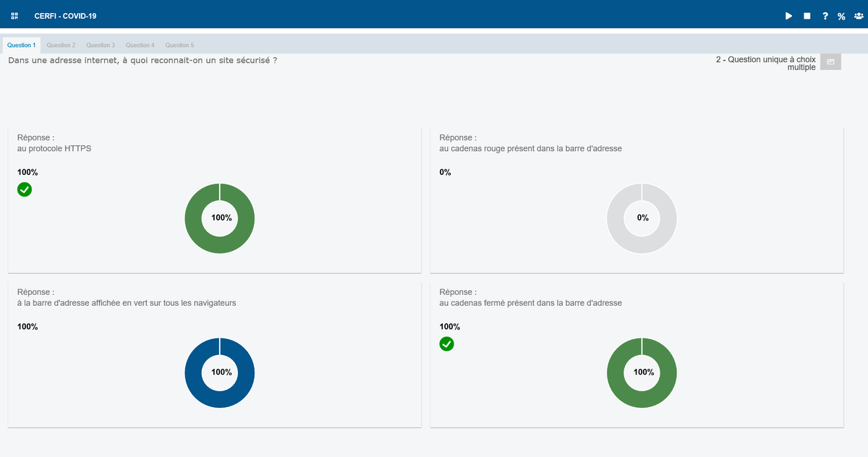Click the QR code icon beside CERFI title

(x=14, y=16)
